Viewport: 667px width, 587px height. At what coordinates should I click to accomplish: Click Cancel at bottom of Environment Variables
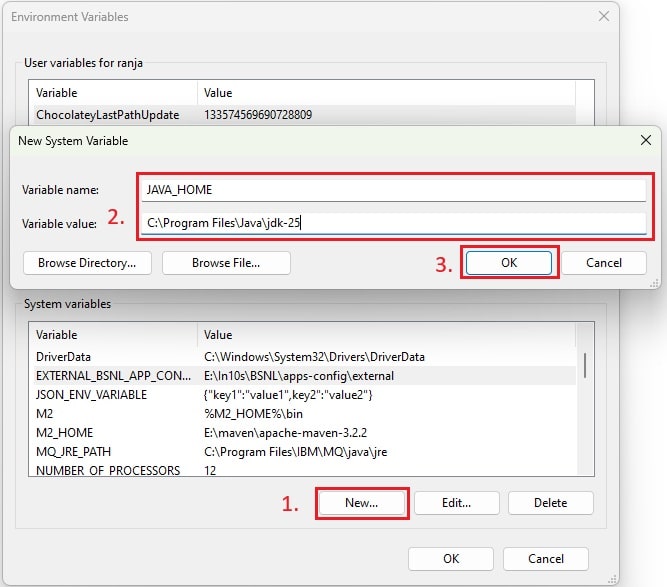546,559
